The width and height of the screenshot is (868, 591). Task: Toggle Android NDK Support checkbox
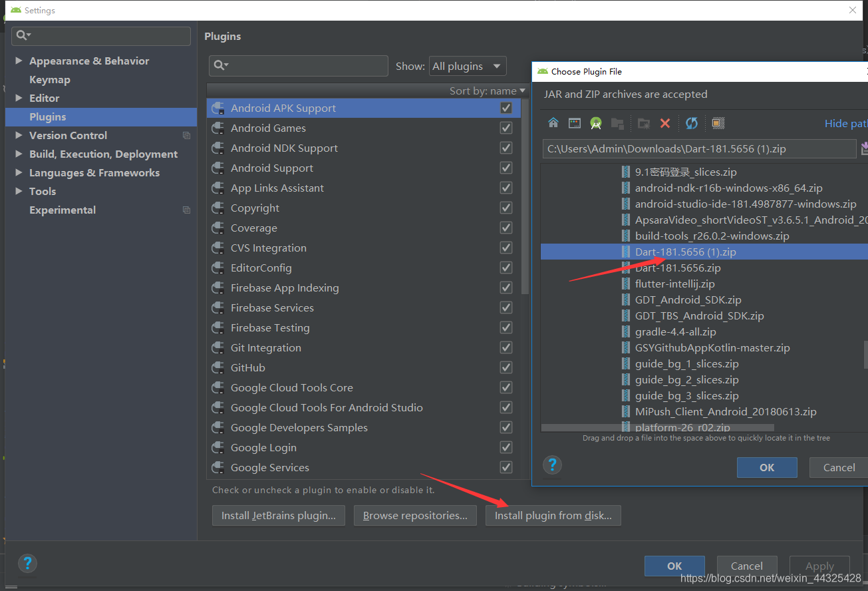pos(506,148)
